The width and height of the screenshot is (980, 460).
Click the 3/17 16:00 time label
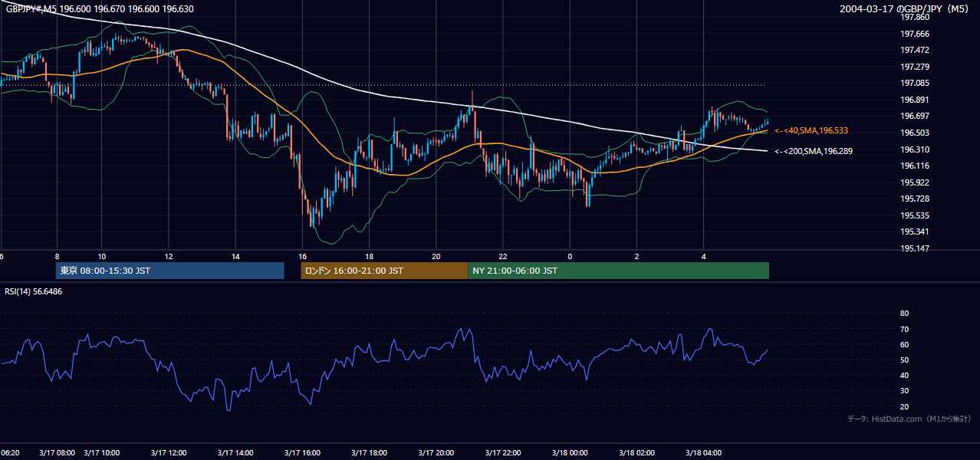coord(302,452)
